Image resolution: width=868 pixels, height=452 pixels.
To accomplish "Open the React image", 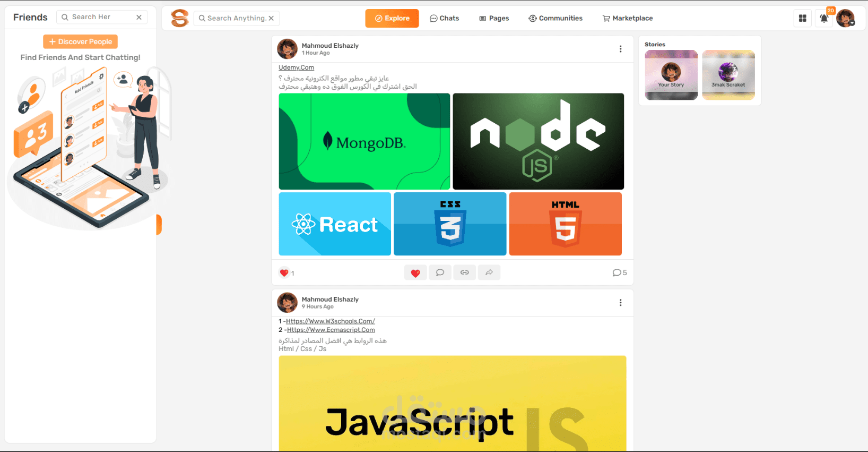I will (335, 224).
